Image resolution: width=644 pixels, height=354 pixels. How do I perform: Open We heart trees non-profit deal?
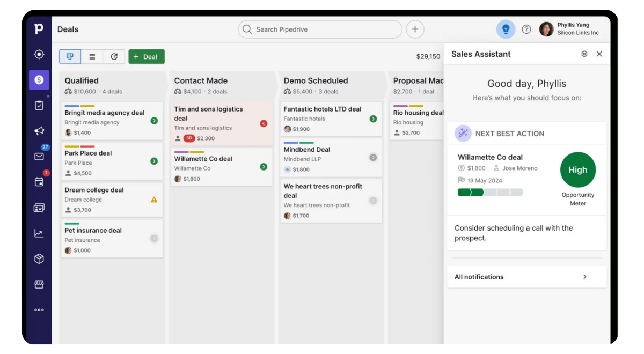click(331, 201)
